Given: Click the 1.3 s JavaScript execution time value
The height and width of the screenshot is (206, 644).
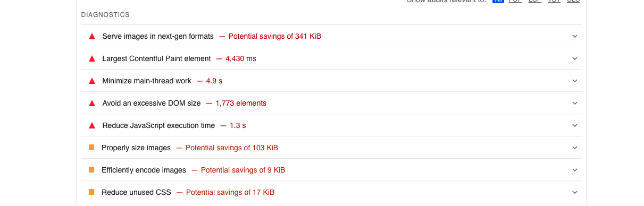Looking at the screenshot, I should coord(238,125).
